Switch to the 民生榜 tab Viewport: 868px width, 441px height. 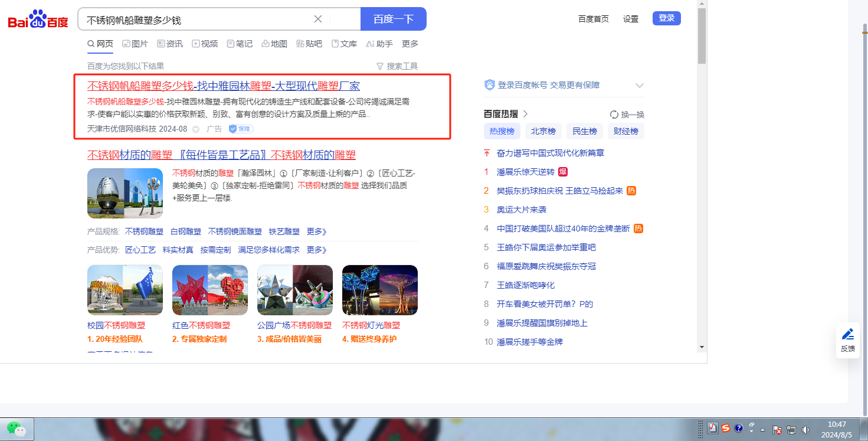(x=585, y=131)
